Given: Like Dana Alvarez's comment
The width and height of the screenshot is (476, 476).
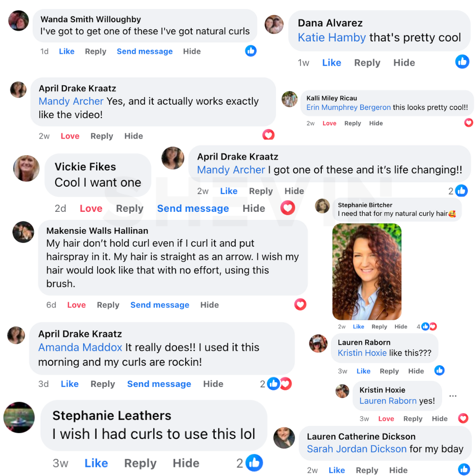Looking at the screenshot, I should point(331,63).
